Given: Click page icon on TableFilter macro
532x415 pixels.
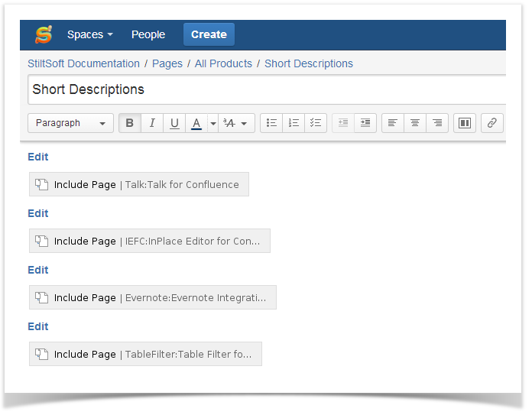Looking at the screenshot, I should coord(42,354).
